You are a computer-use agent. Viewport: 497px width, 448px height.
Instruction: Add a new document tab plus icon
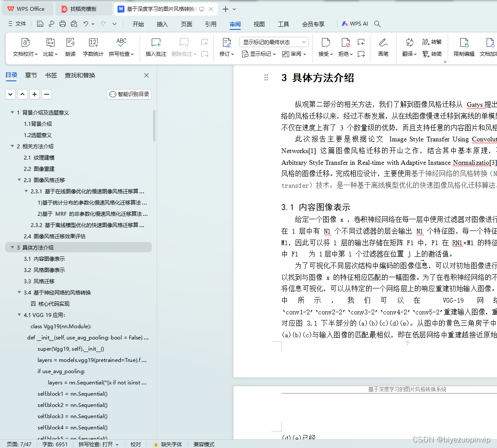pos(225,9)
